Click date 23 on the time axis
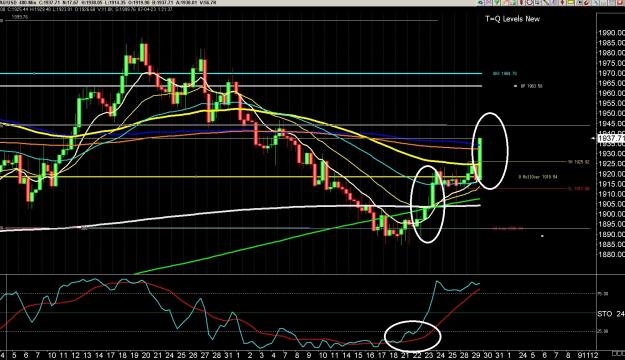 tap(429, 355)
